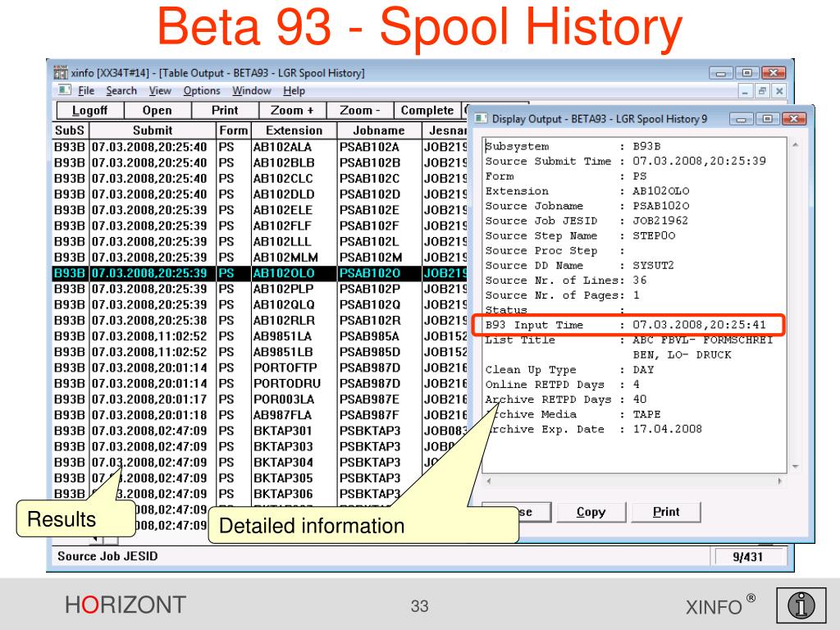Select the row with extension BKTAP306
This screenshot has width=840, height=630.
click(260, 494)
